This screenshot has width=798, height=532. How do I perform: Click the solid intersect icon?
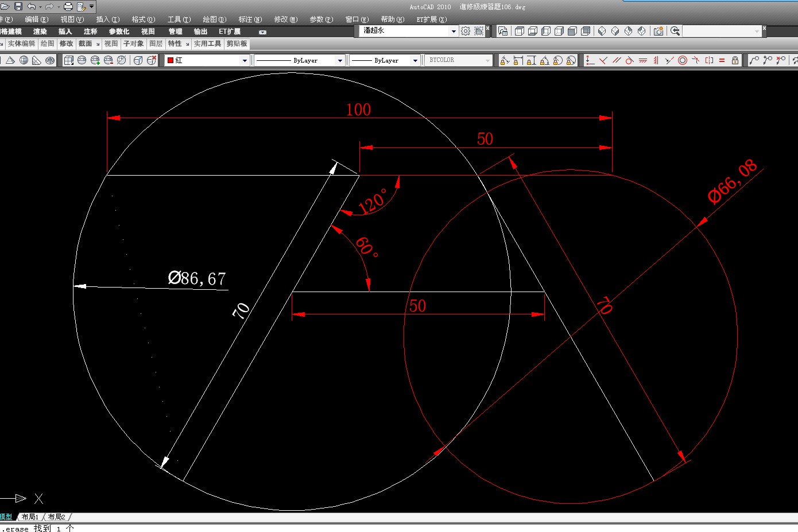click(122, 60)
